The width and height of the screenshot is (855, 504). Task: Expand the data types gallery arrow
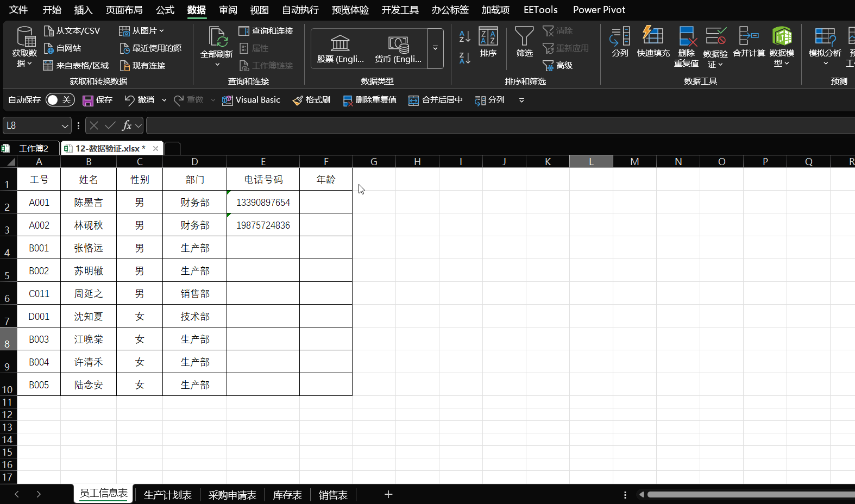point(435,48)
